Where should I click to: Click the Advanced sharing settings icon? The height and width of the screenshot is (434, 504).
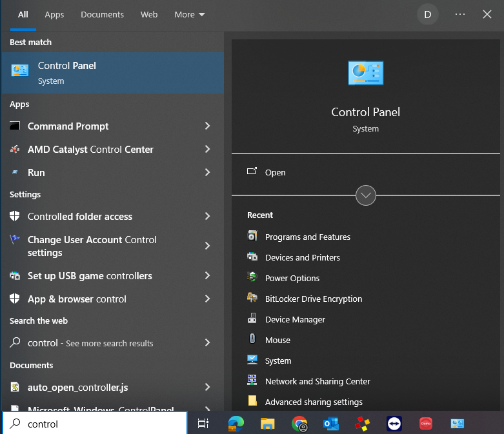(252, 400)
